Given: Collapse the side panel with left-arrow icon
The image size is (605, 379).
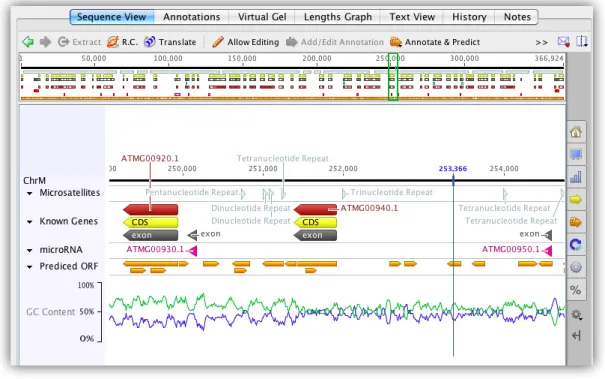Looking at the screenshot, I should [x=576, y=335].
